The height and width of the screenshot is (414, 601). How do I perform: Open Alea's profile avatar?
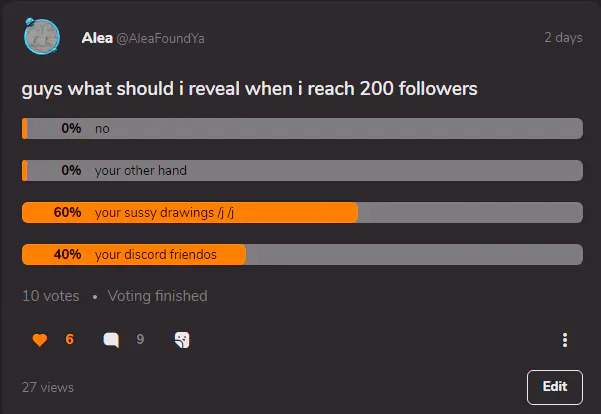[41, 36]
